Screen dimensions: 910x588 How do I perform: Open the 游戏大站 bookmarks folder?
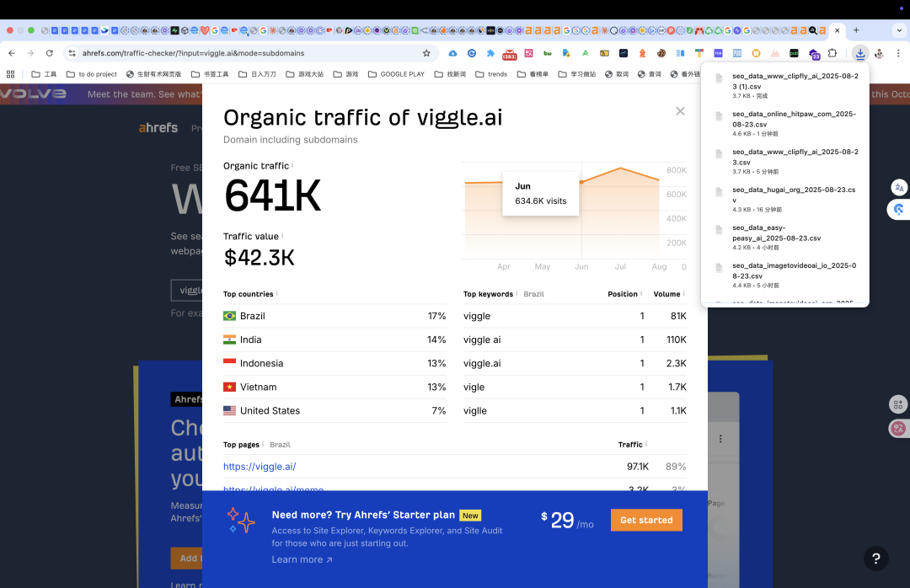[305, 74]
